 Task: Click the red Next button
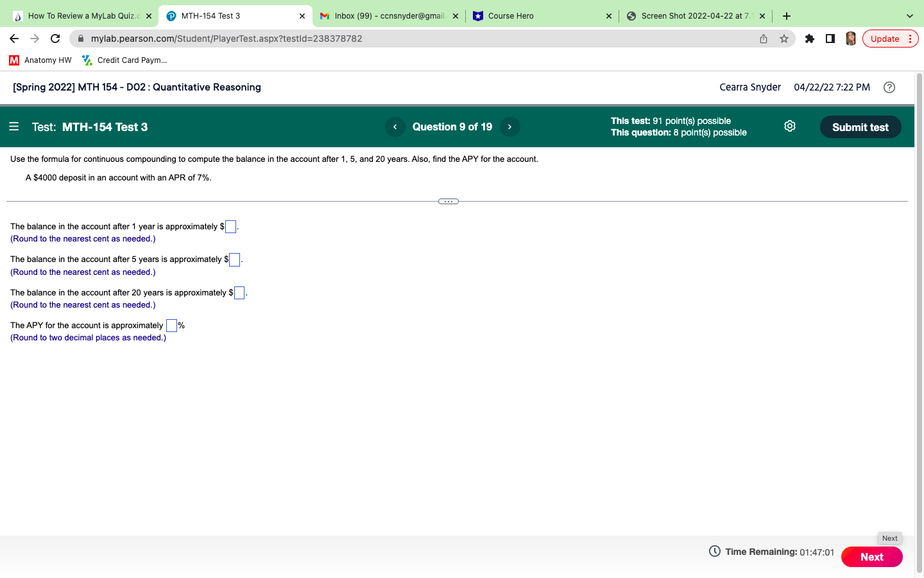pos(871,557)
